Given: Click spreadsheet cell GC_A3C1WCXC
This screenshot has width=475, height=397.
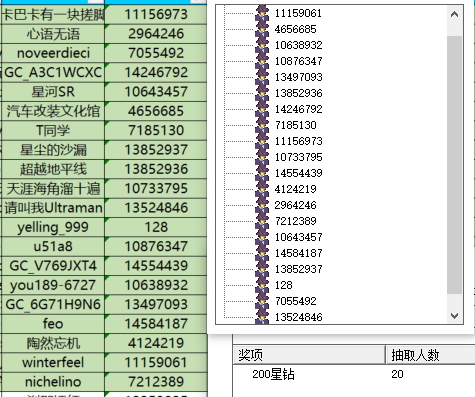Looking at the screenshot, I should point(53,72).
